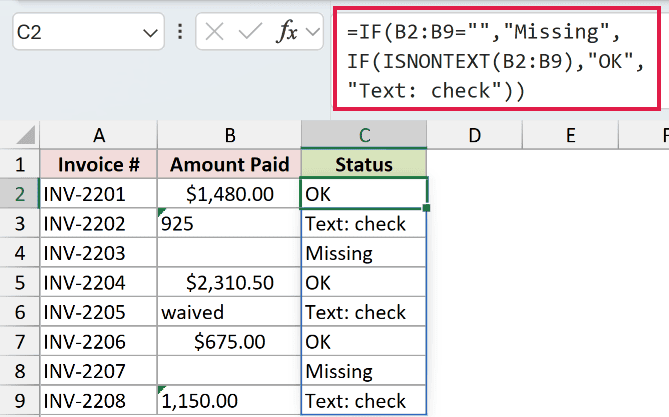
Task: Select column D header
Action: tap(474, 135)
